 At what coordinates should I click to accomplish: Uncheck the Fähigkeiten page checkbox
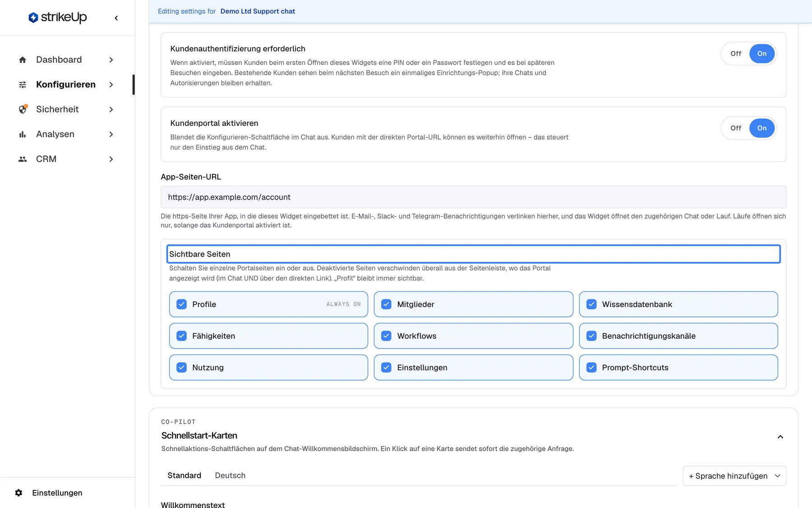[181, 336]
